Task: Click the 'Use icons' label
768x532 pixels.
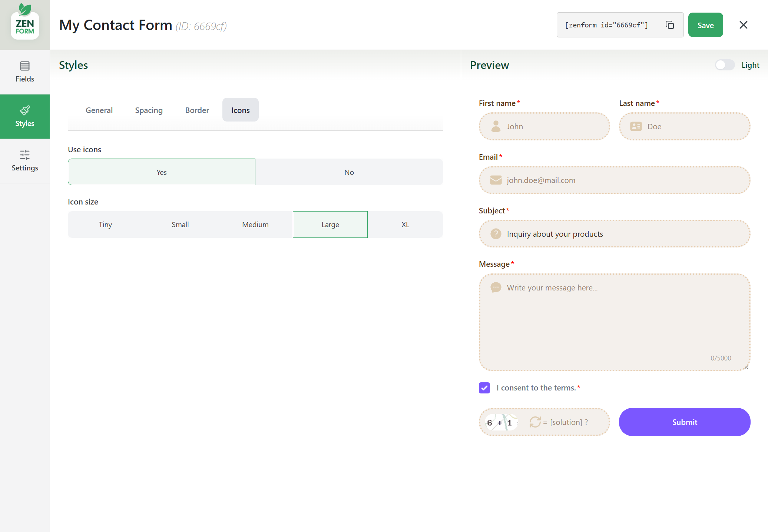Action: (x=85, y=149)
